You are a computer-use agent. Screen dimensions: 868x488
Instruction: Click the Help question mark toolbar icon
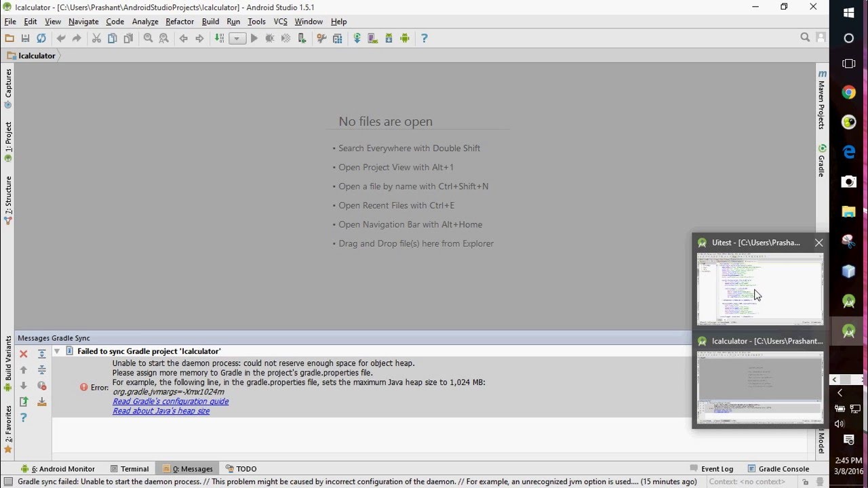tap(425, 39)
